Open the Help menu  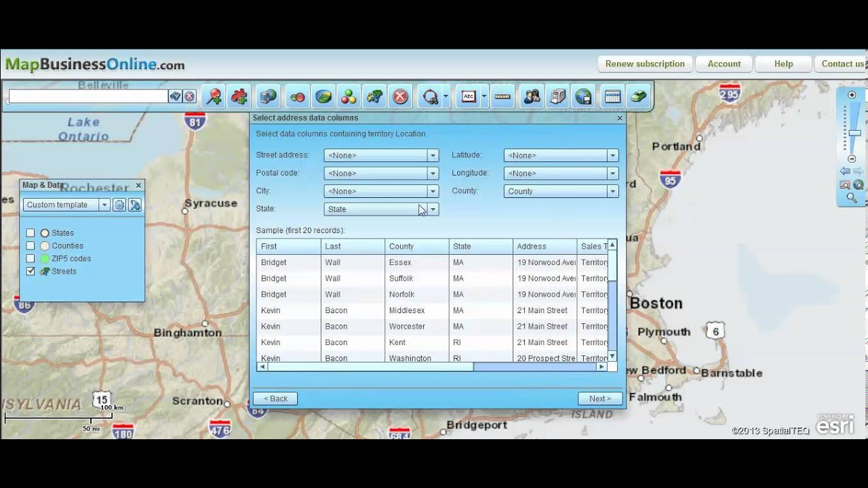tap(783, 64)
